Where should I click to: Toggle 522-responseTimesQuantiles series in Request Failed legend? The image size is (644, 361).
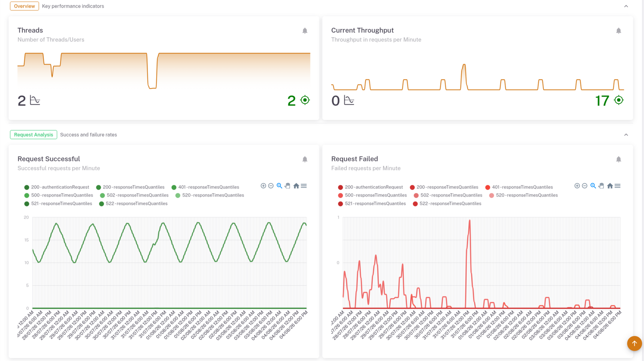point(447,203)
